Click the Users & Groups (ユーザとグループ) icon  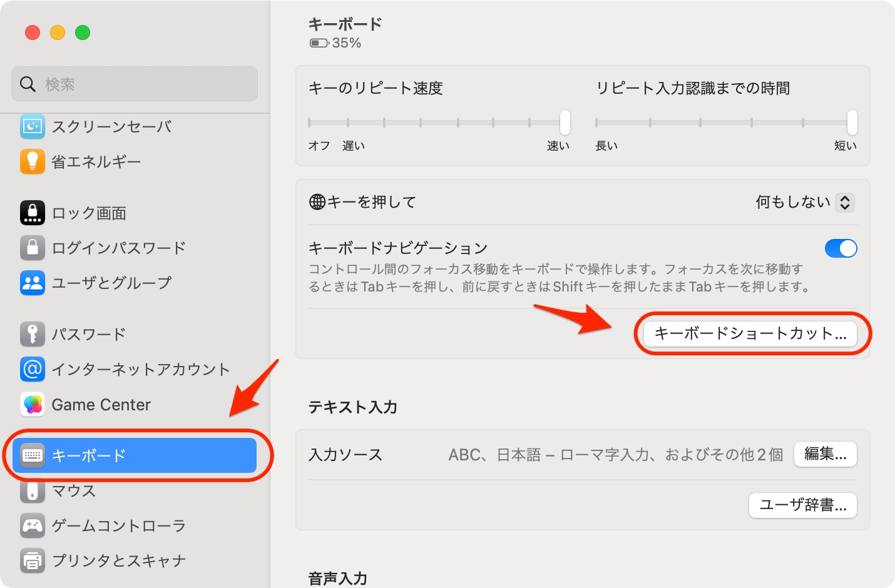click(33, 283)
